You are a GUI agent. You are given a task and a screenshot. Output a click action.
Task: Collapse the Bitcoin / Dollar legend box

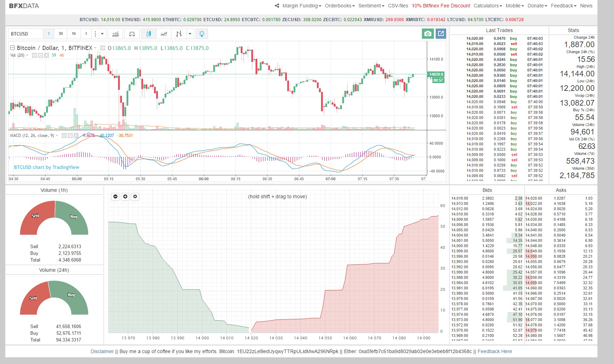point(12,48)
